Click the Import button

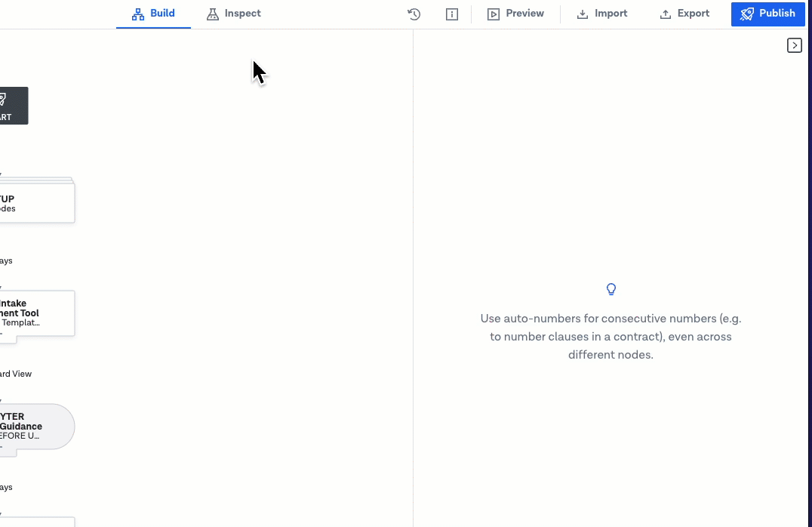[x=601, y=14]
